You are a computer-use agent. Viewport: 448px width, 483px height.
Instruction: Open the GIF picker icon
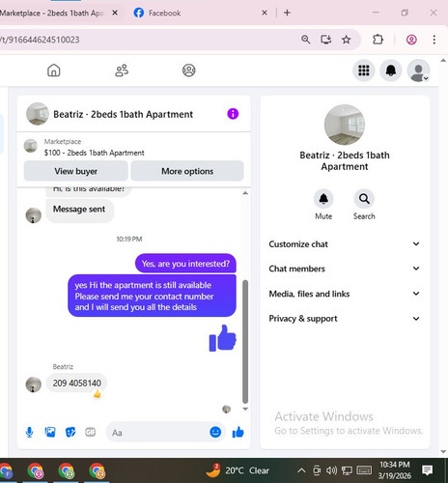click(90, 432)
